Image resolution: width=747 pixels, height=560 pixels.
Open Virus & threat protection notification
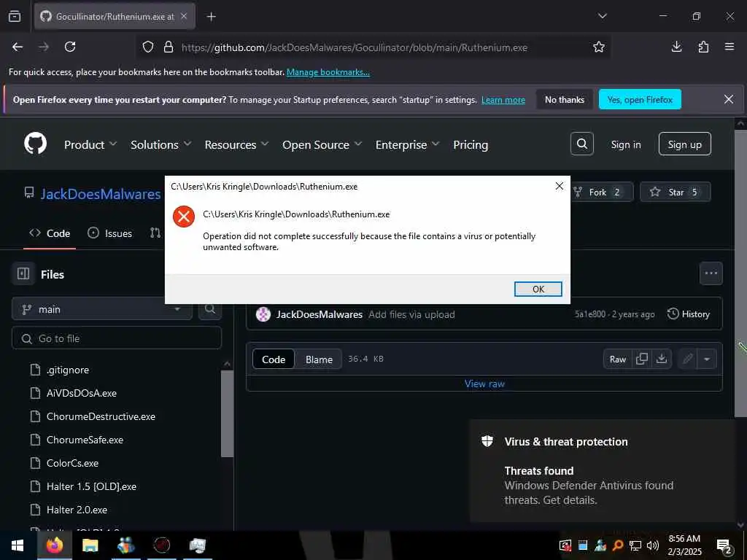point(603,472)
